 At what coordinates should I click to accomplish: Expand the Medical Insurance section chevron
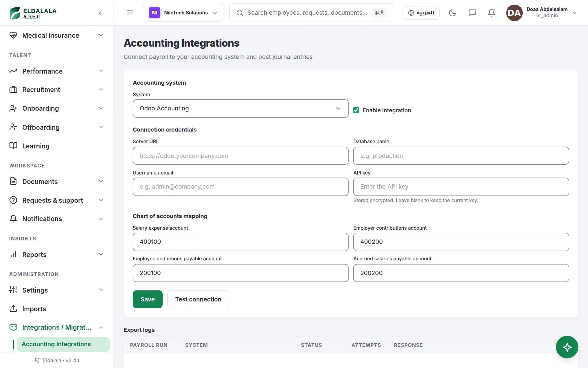point(101,35)
